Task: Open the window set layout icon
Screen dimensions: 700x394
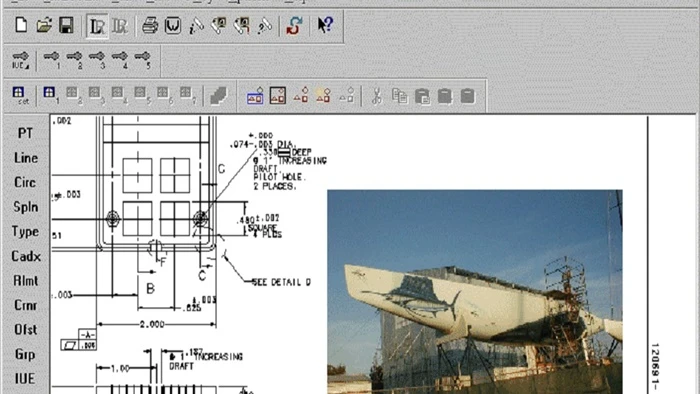Action: coord(20,95)
